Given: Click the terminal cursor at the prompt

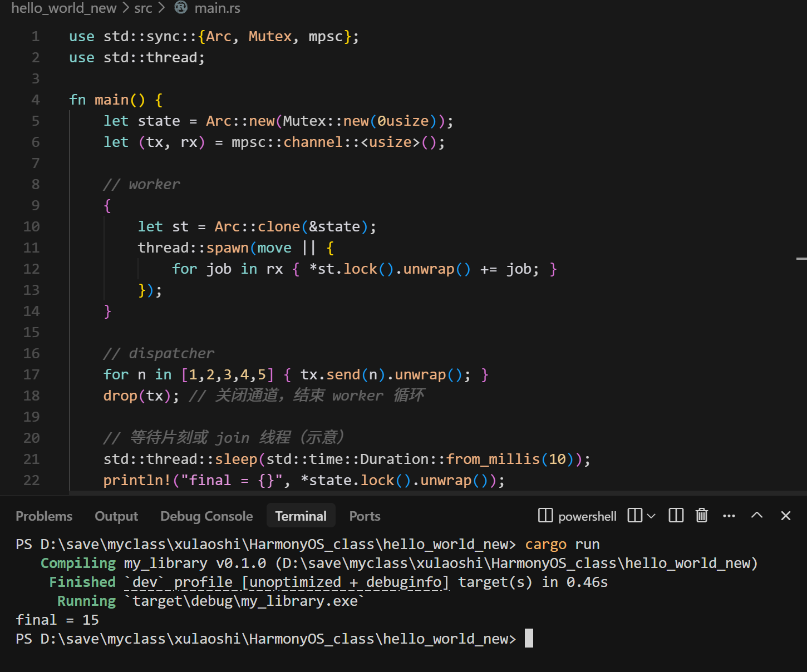Looking at the screenshot, I should [x=529, y=639].
